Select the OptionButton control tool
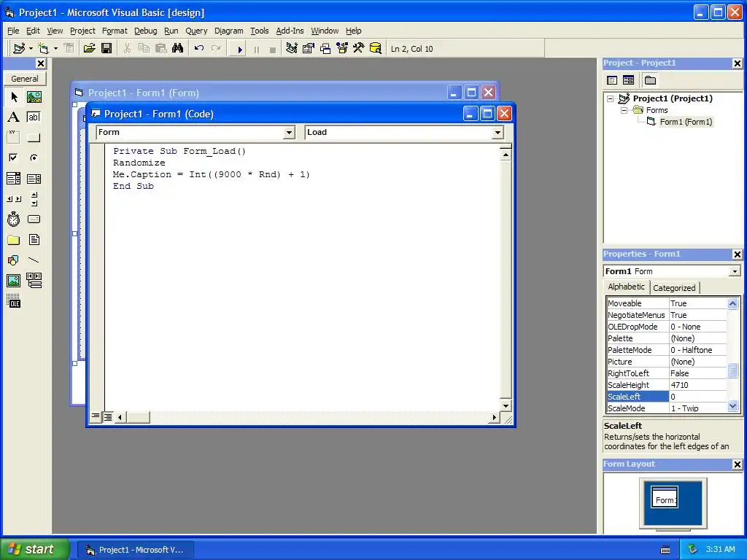 [x=34, y=157]
